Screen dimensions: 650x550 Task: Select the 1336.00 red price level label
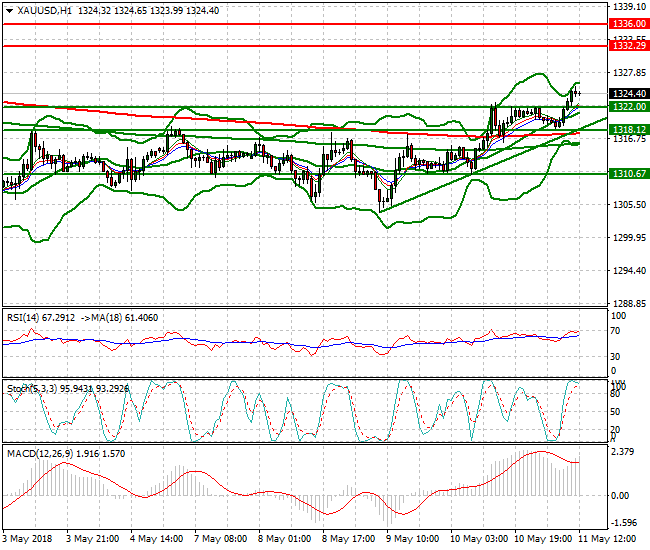pos(629,24)
